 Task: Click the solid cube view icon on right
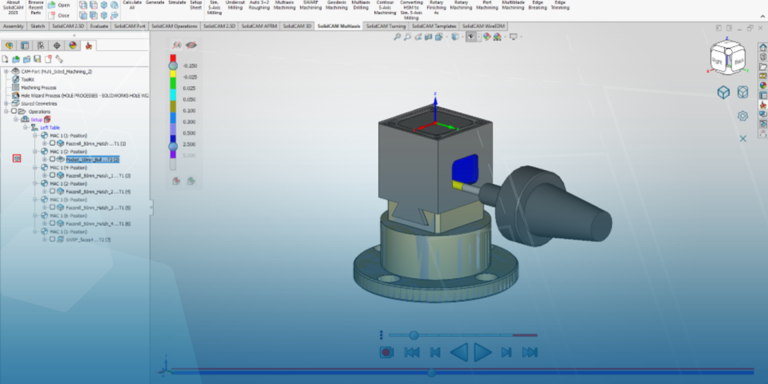click(723, 92)
